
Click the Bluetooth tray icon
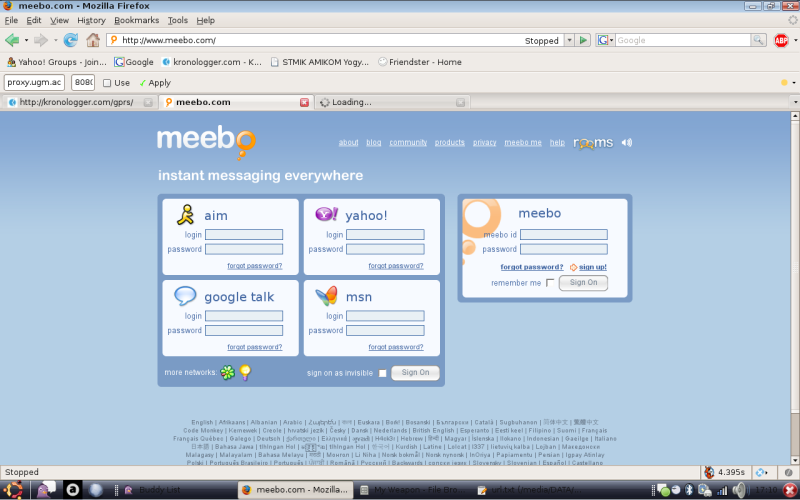click(689, 490)
